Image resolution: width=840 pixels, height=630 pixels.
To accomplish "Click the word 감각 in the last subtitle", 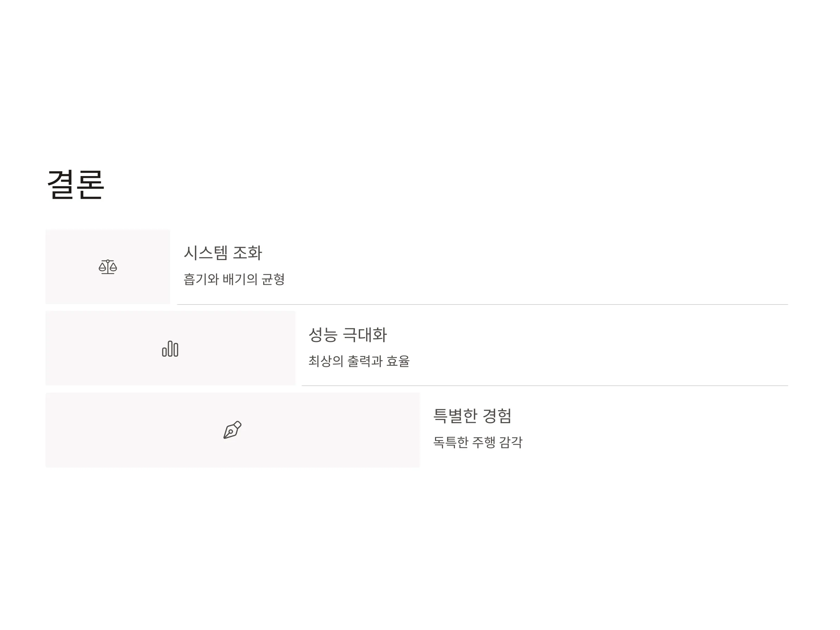I will [x=511, y=442].
